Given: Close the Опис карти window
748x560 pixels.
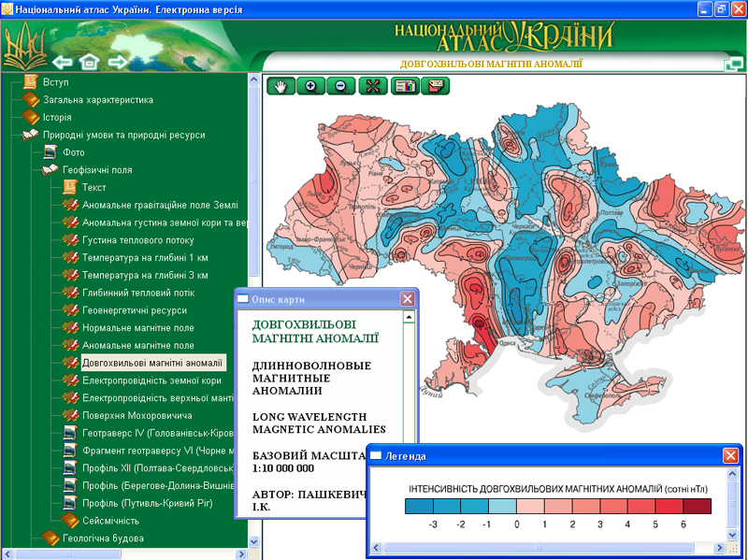Looking at the screenshot, I should point(407,299).
